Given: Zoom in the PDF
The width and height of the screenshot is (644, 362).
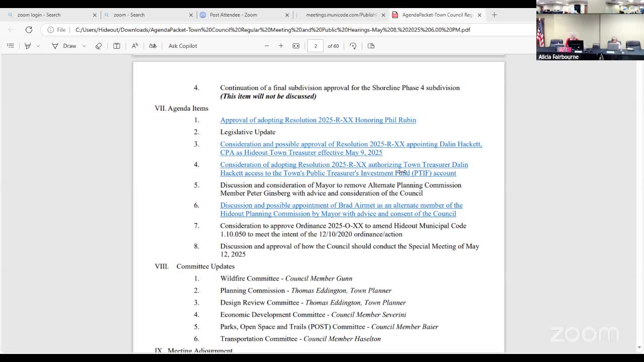Looking at the screenshot, I should [281, 46].
